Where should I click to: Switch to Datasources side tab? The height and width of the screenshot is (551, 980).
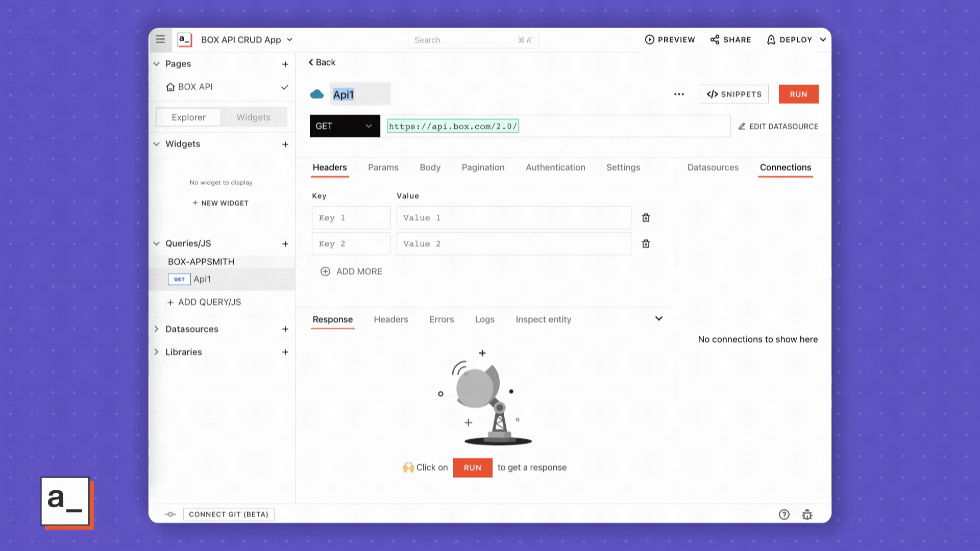(713, 167)
